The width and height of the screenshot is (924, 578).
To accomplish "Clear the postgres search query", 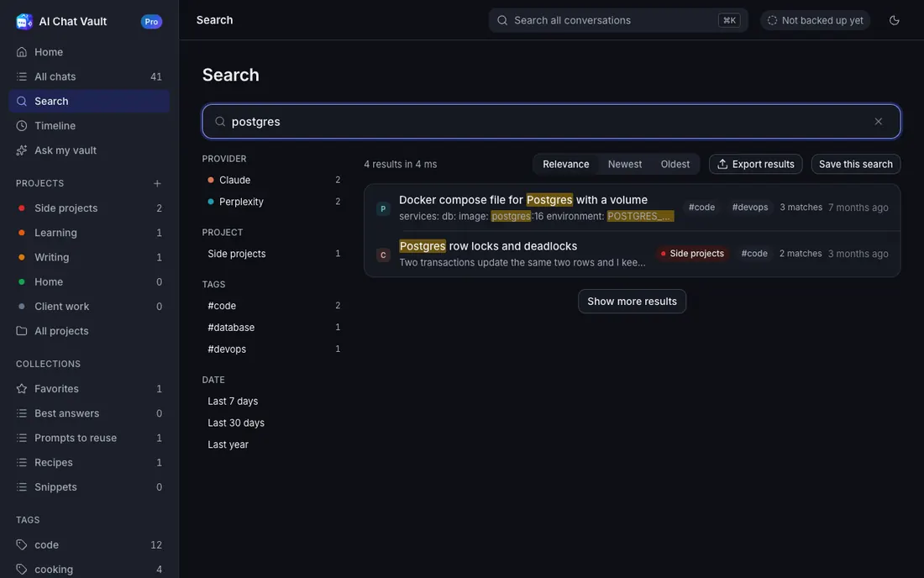I will point(878,121).
